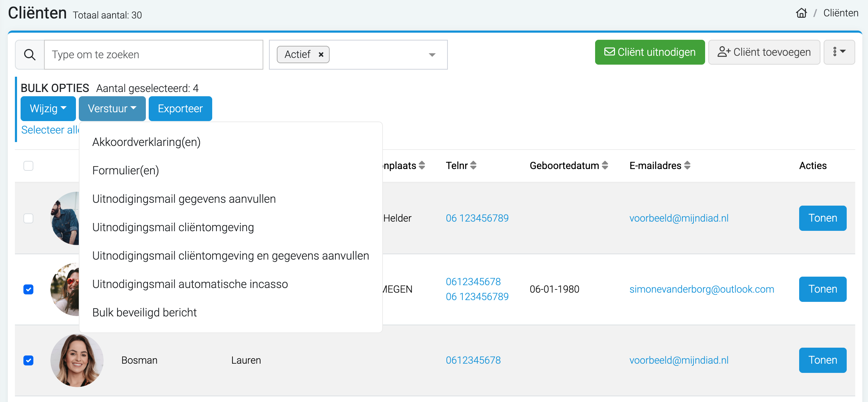868x402 pixels.
Task: Click the Exporteer button
Action: coord(180,109)
